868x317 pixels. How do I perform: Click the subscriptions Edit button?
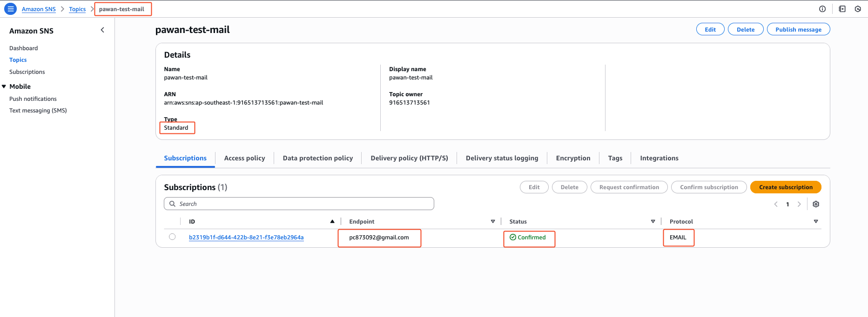coord(534,187)
